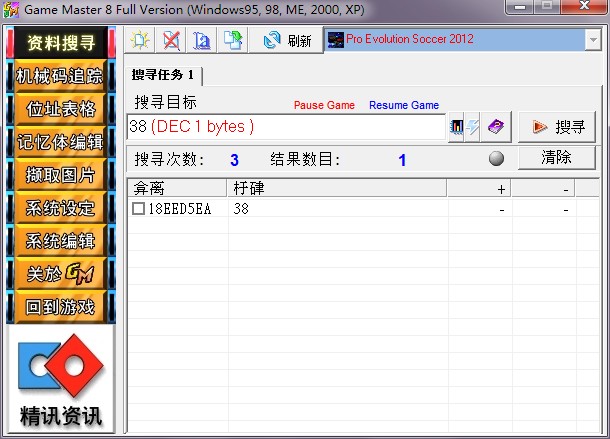
Task: Open 资料搜寻 data search panel
Action: tap(61, 42)
